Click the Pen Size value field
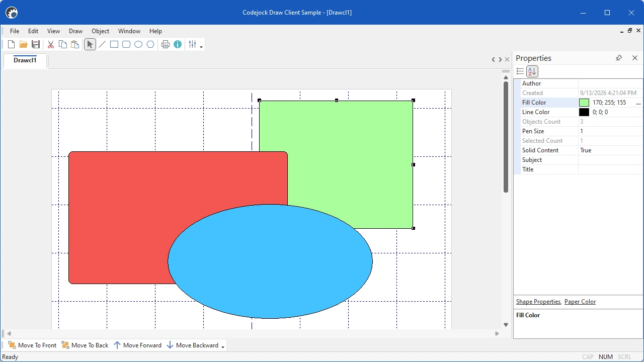The image size is (644, 362). (x=610, y=131)
